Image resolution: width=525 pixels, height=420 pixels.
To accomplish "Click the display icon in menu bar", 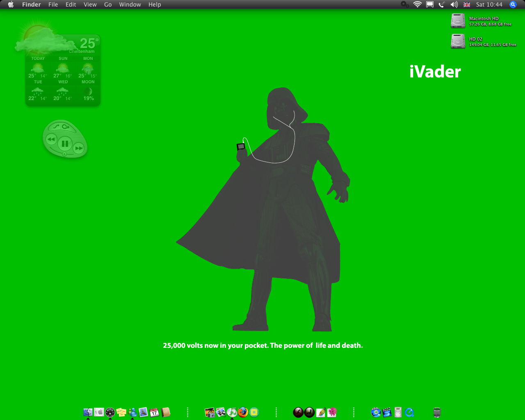I will [430, 5].
